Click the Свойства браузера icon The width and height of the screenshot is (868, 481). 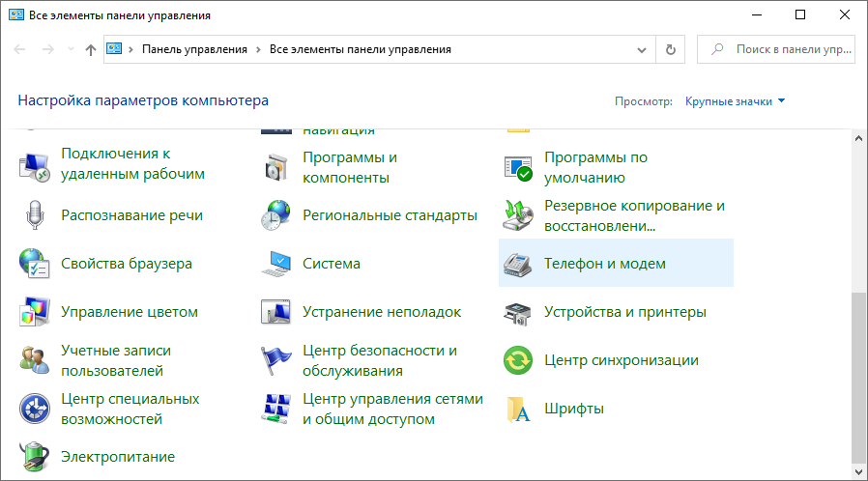pyautogui.click(x=35, y=264)
